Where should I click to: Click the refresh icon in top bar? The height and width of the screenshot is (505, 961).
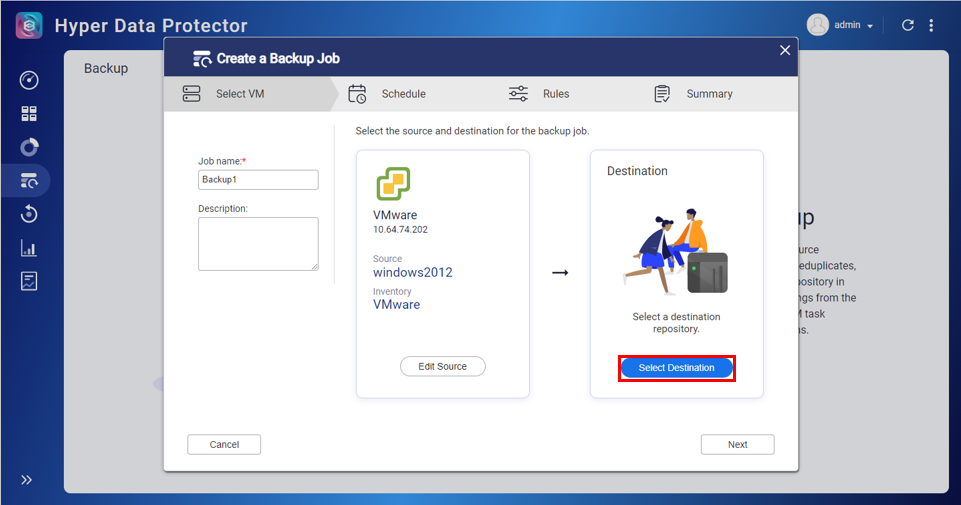point(908,25)
